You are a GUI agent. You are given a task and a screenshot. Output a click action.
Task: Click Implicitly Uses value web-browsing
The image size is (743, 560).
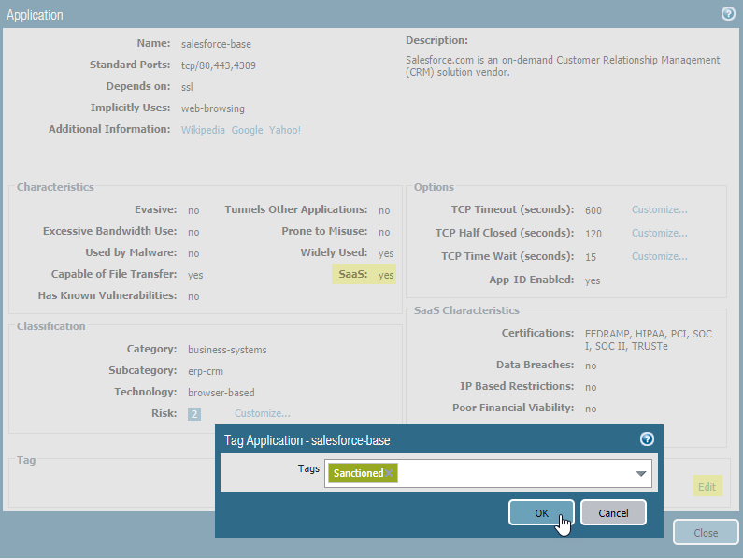coord(213,108)
